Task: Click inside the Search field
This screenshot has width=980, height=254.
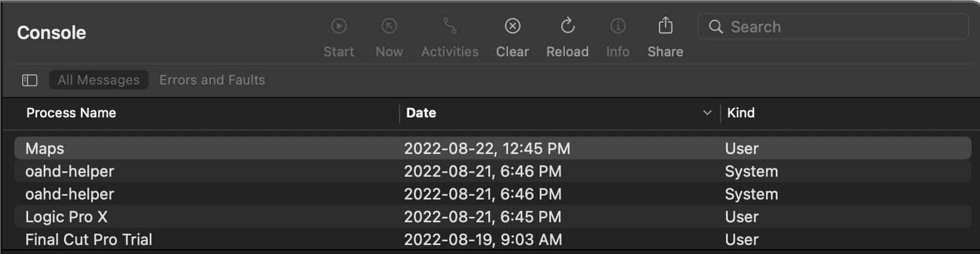Action: (839, 27)
